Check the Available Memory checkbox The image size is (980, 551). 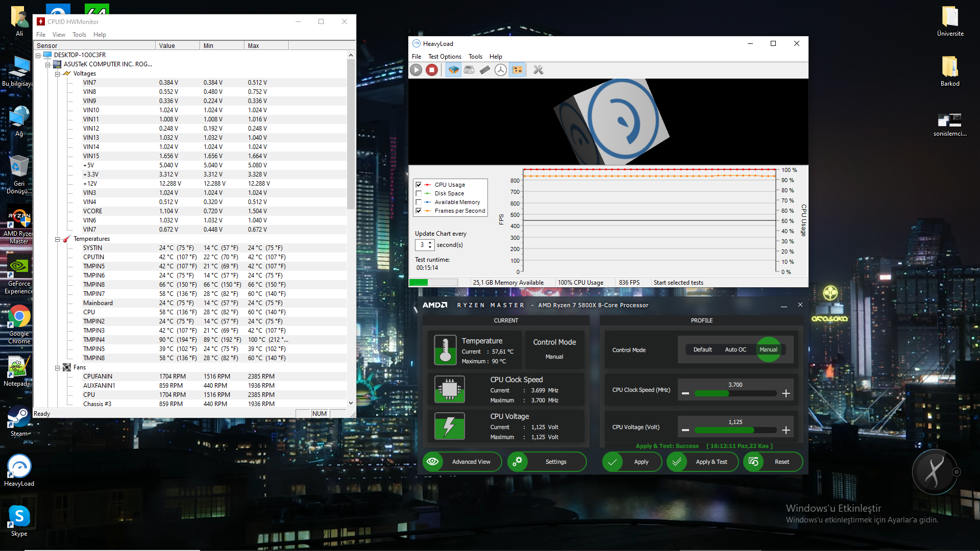(419, 202)
